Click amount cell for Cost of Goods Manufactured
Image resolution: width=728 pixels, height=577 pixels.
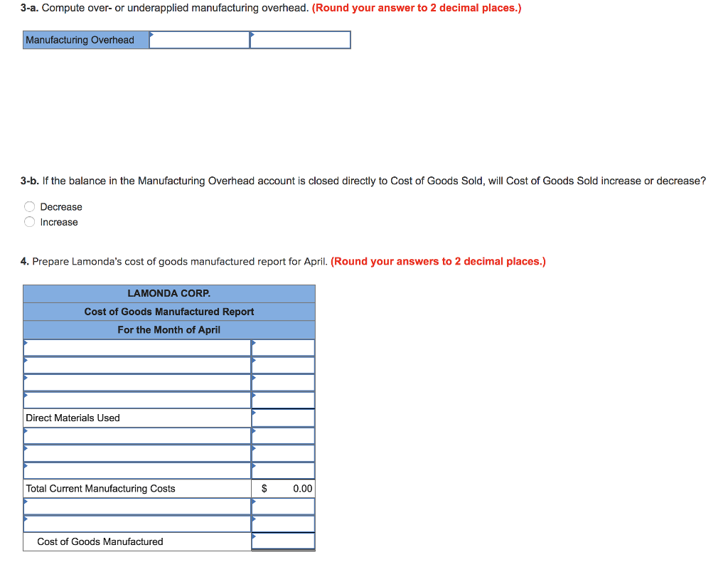click(x=283, y=541)
